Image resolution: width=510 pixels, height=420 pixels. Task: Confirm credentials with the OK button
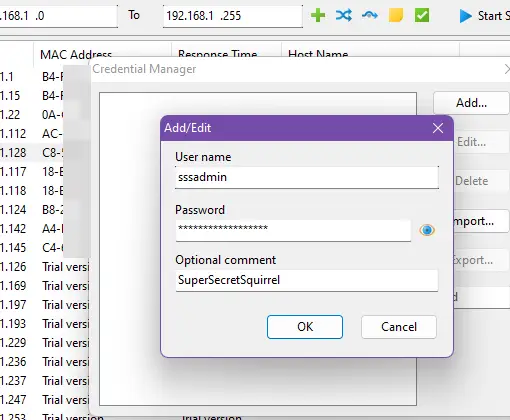(305, 327)
